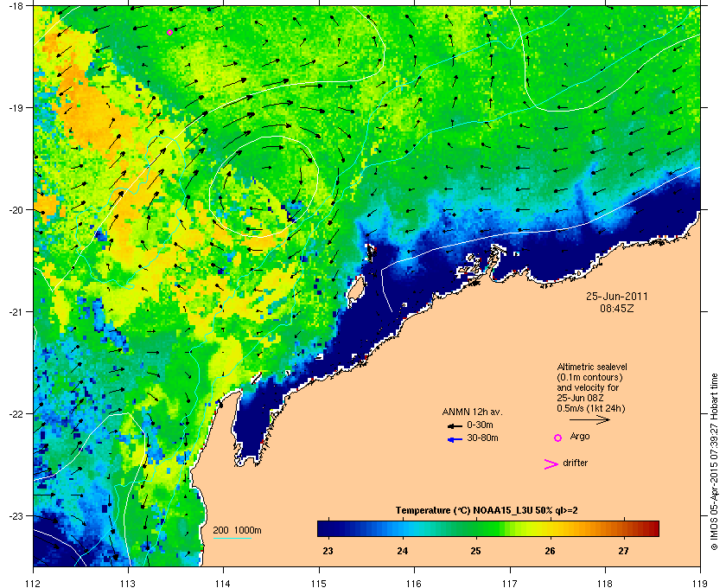Image resolution: width=726 pixels, height=588 pixels.
Task: Click the Altimetric sealevel text
Action: click(592, 367)
